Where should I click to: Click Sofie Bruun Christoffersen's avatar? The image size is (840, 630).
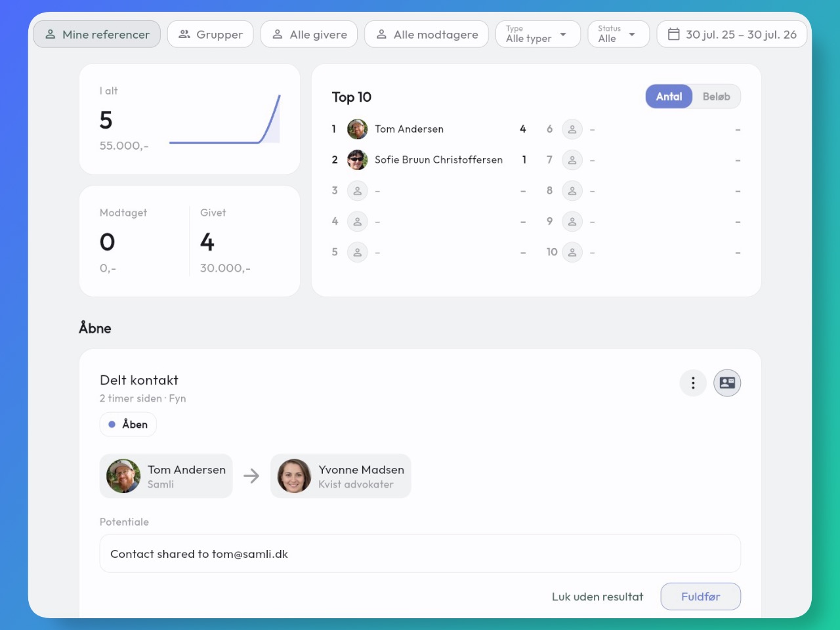358,160
